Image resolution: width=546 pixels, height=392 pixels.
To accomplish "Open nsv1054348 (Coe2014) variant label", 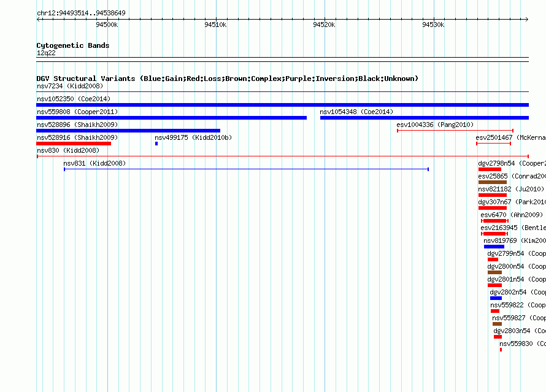I will point(356,112).
